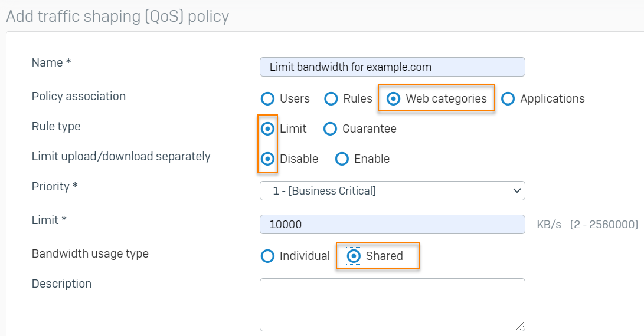
Task: Select Web categories policy association
Action: (x=394, y=98)
